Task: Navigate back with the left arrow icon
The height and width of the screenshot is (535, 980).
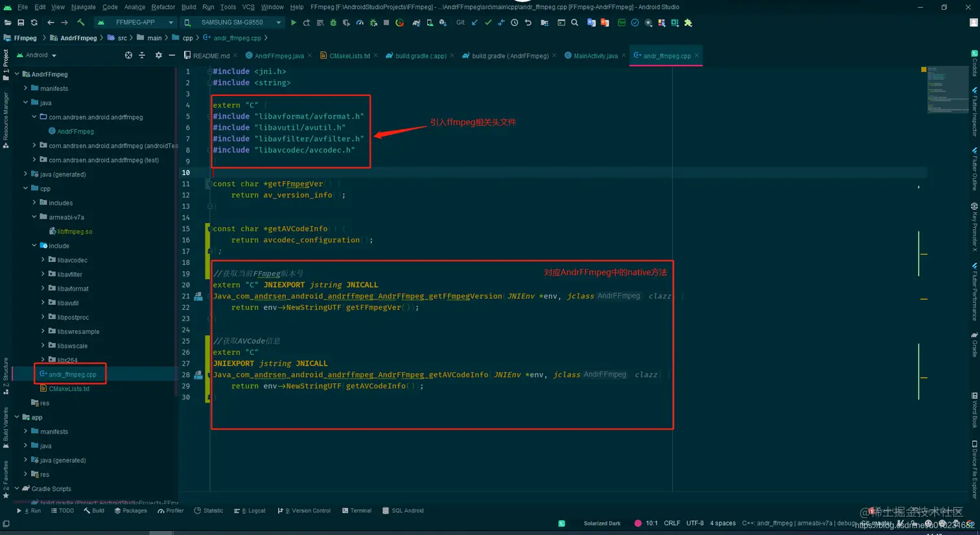Action: [x=51, y=23]
